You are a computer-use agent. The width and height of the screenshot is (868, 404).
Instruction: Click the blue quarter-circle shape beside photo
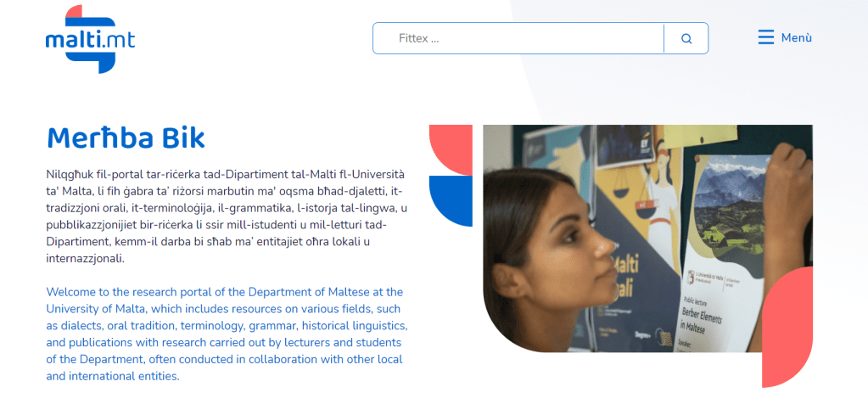[x=451, y=201]
